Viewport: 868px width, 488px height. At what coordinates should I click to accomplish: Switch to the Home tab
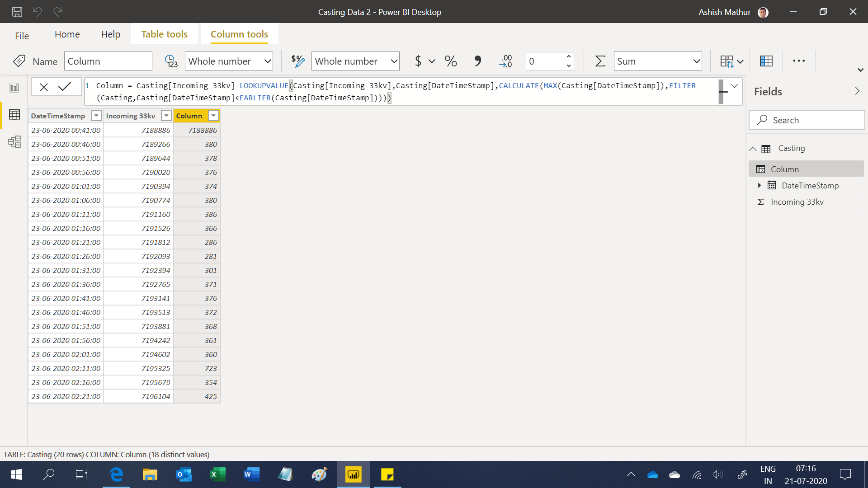67,34
